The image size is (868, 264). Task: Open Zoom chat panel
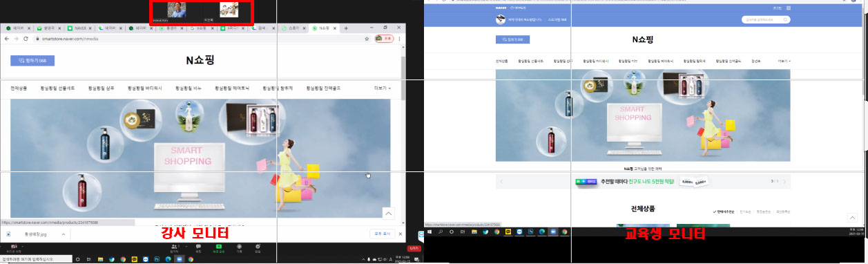coord(198,249)
